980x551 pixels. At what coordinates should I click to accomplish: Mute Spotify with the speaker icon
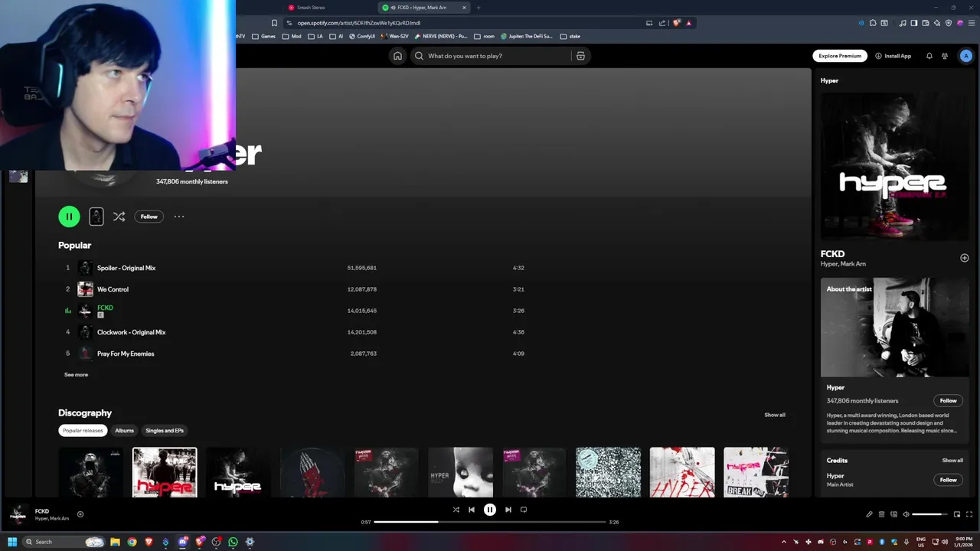click(x=906, y=514)
